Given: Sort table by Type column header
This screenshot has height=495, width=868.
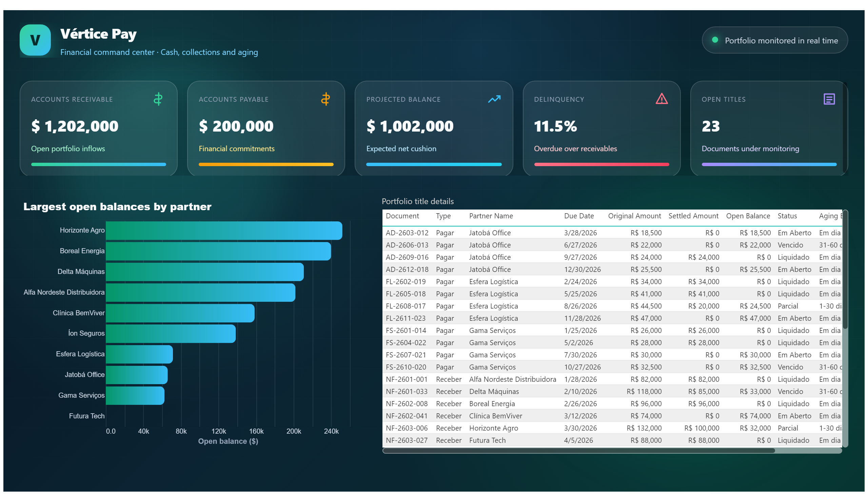Looking at the screenshot, I should (443, 216).
